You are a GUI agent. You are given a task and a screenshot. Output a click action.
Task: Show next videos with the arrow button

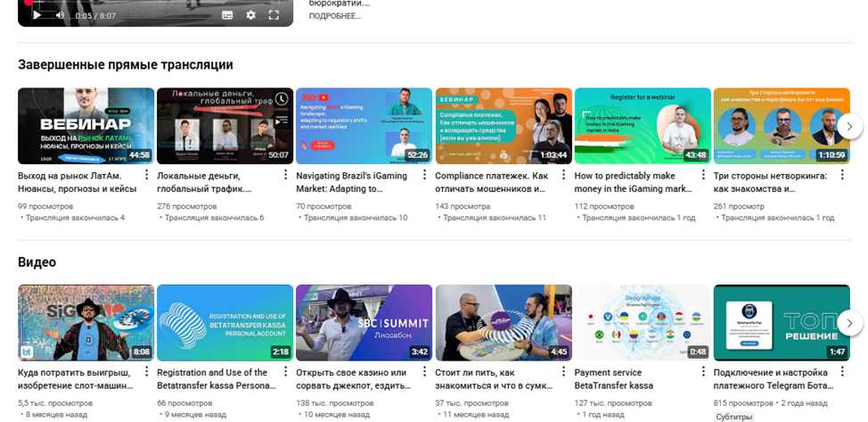click(850, 323)
